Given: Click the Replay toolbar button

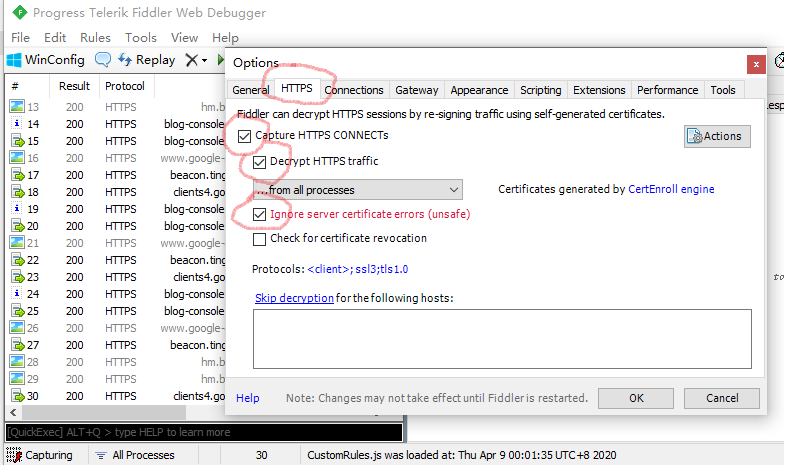Looking at the screenshot, I should point(147,60).
